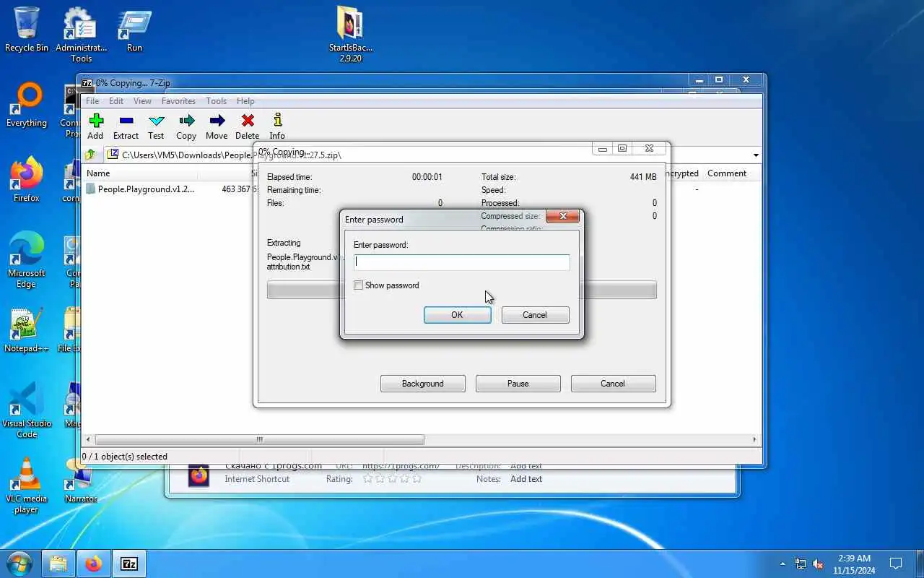Open the Tools menu in 7-Zip
The image size is (924, 578).
tap(216, 101)
